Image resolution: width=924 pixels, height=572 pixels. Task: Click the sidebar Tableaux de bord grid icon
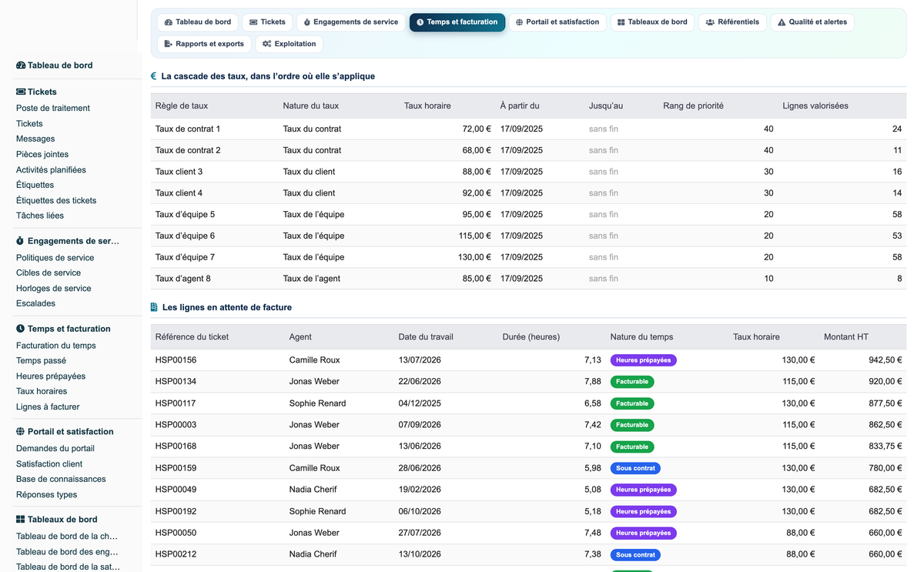(x=20, y=520)
